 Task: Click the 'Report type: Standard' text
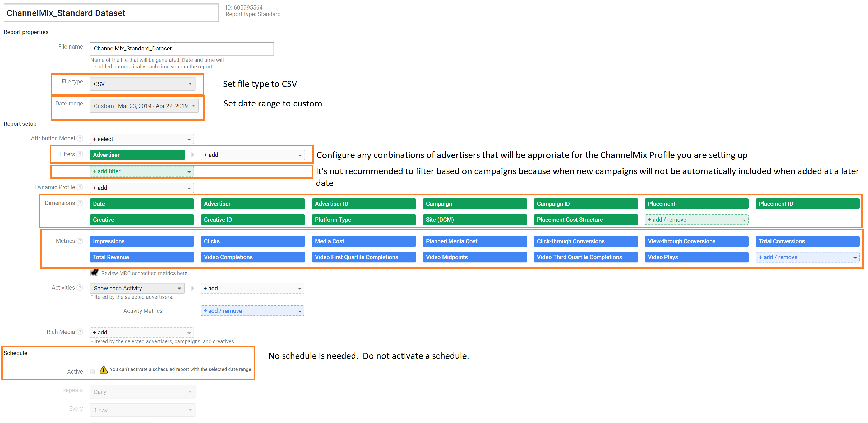[253, 14]
